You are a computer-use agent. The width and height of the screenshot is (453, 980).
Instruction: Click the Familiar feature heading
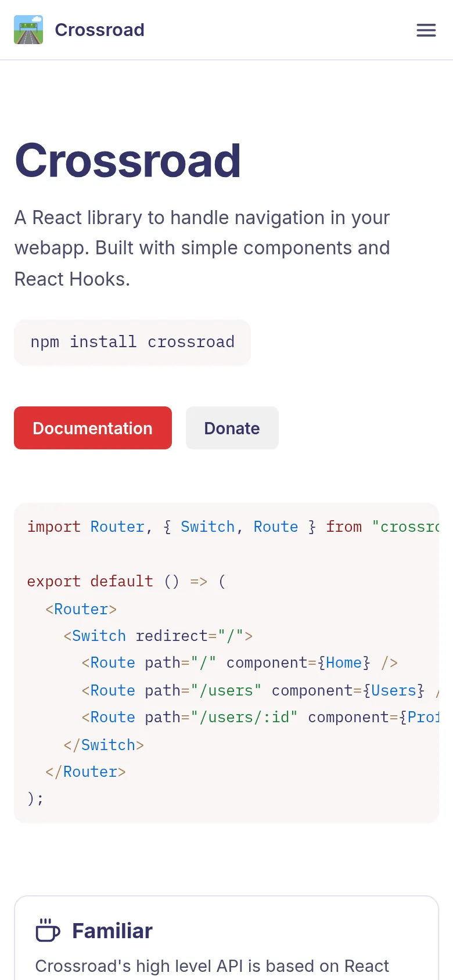[x=112, y=931]
